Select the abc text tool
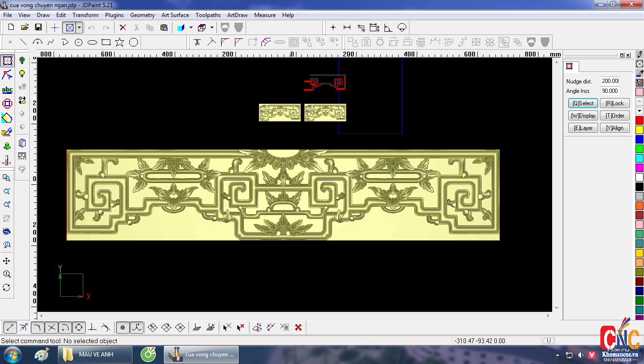This screenshot has height=364, width=644. click(7, 90)
